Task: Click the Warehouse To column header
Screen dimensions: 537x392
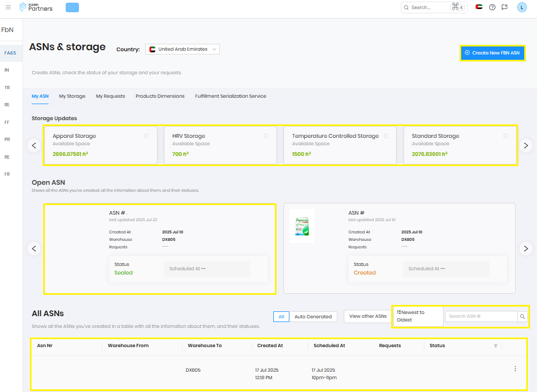Action: tap(205, 346)
